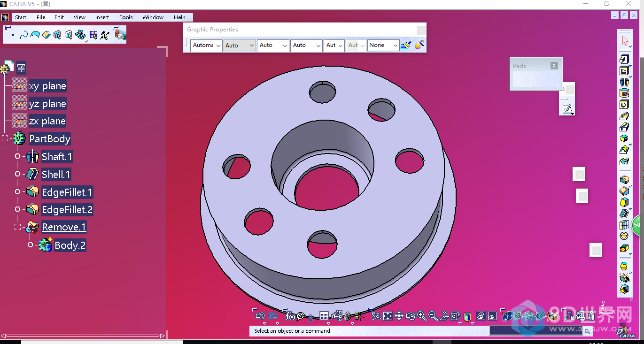
Task: Close the Pads floating panel
Action: tap(554, 66)
